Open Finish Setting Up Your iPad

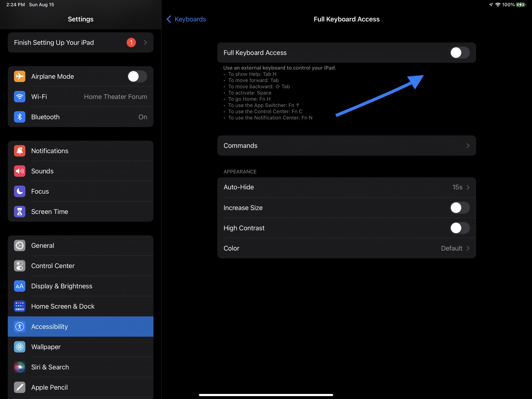tap(81, 43)
